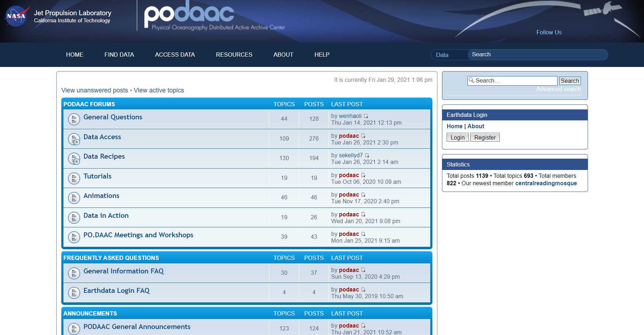View latest post icon in General Announcements row
The height and width of the screenshot is (335, 644).
click(363, 326)
